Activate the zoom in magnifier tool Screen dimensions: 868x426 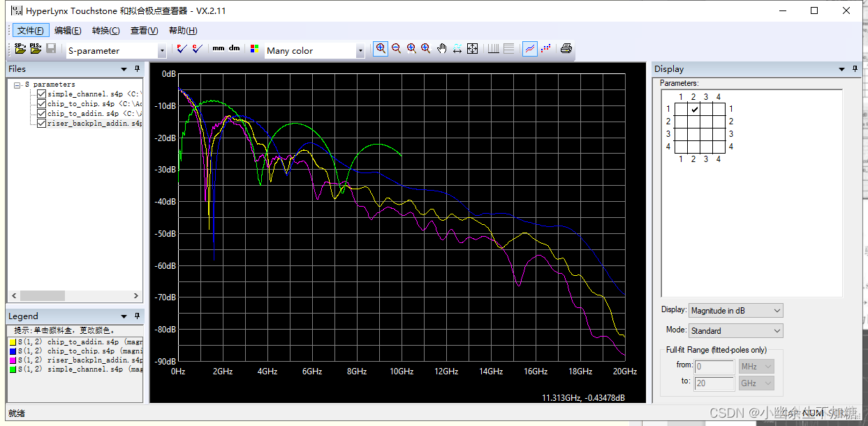[381, 49]
